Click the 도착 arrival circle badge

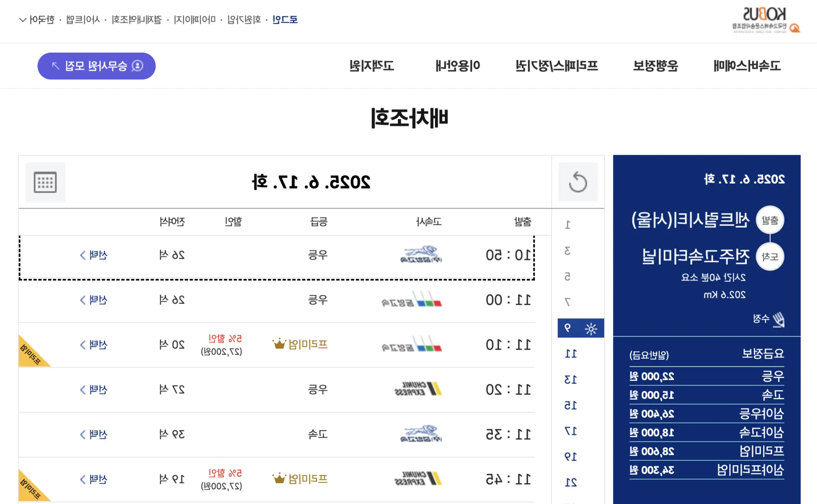(x=770, y=257)
